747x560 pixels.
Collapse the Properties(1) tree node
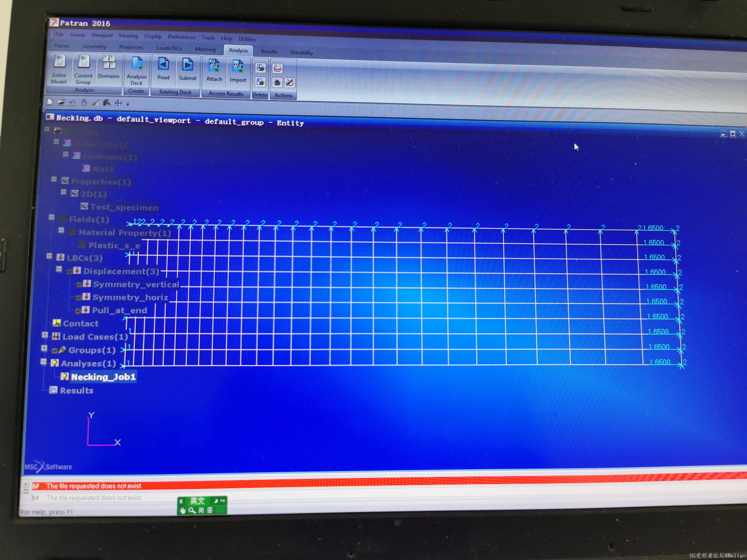coord(54,179)
